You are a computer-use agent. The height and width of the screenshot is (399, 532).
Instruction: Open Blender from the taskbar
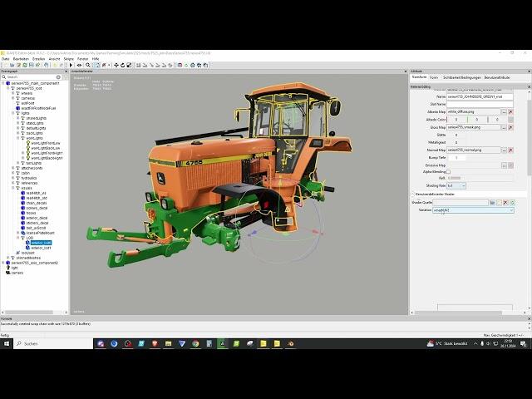pyautogui.click(x=290, y=343)
